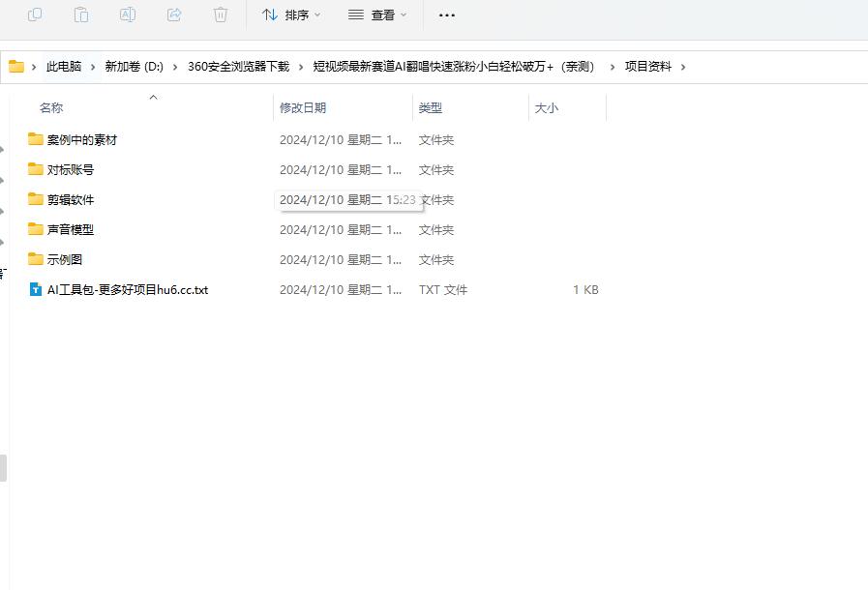Click the Rename icon in the toolbar

[128, 15]
